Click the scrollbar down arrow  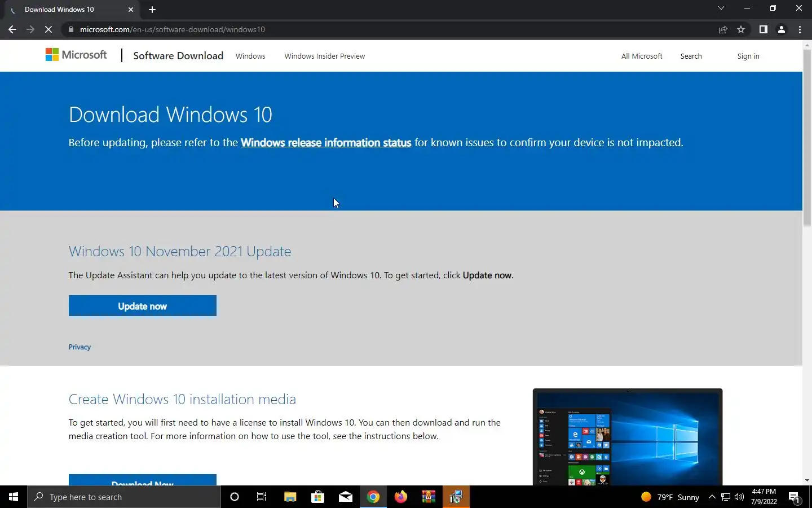tap(807, 480)
